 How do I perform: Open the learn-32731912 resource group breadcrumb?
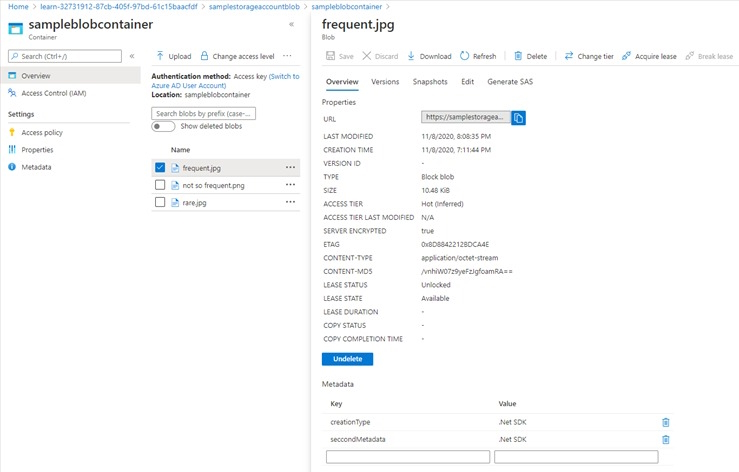[119, 7]
